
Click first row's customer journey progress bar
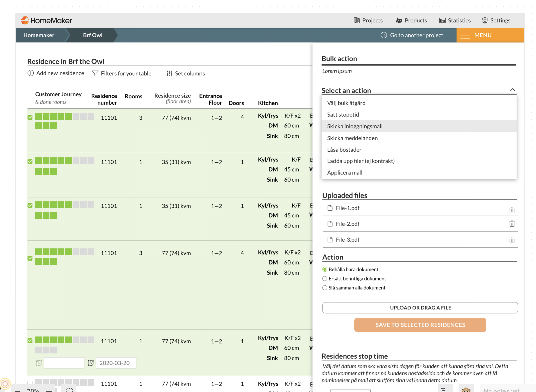tap(65, 116)
